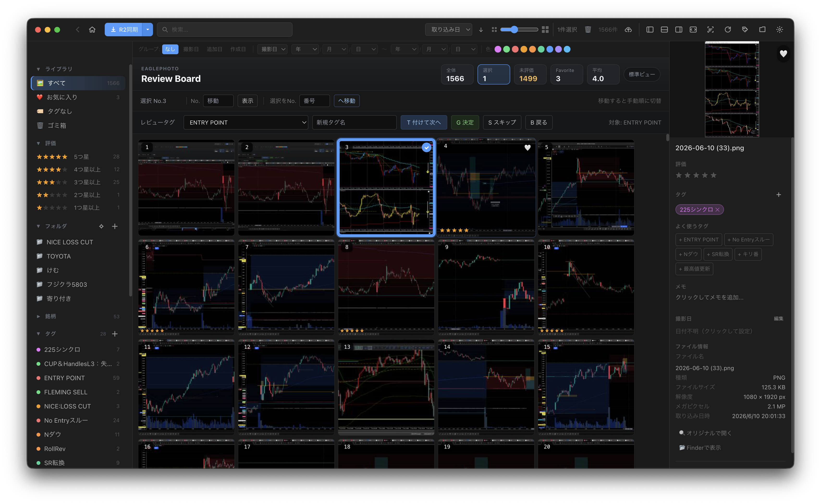Set group mode to なし

click(170, 49)
